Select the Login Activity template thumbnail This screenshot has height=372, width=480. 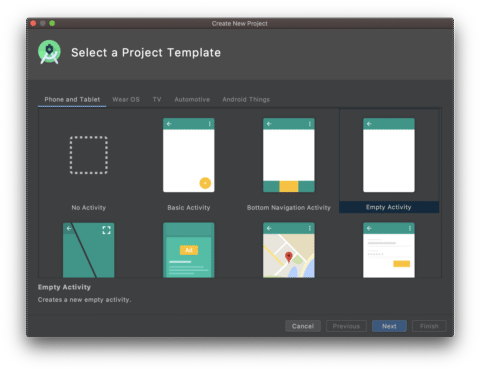pyautogui.click(x=389, y=250)
